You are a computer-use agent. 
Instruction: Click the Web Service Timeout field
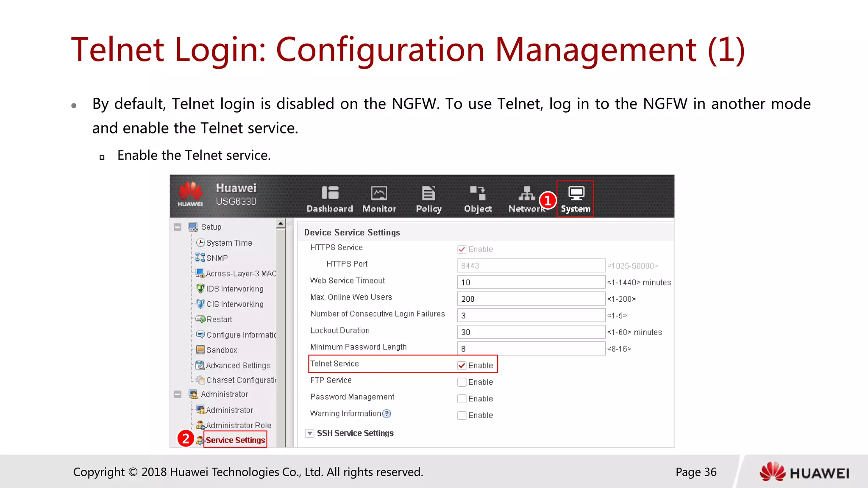[x=531, y=282]
